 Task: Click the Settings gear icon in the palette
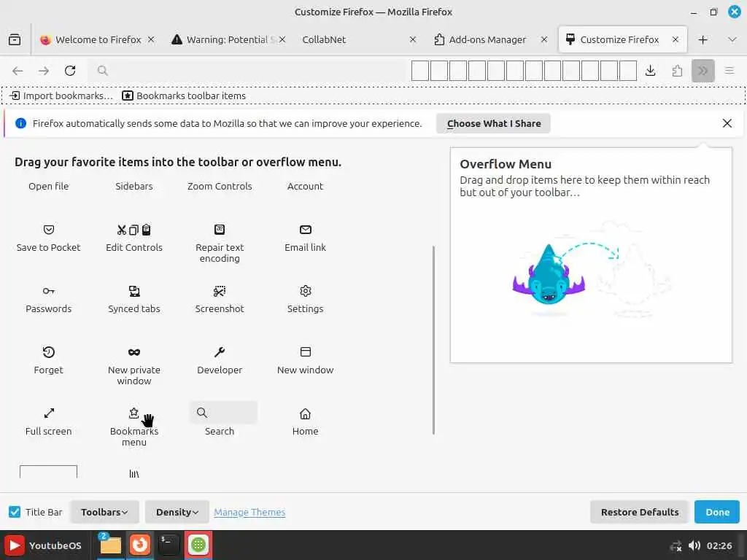(x=306, y=291)
